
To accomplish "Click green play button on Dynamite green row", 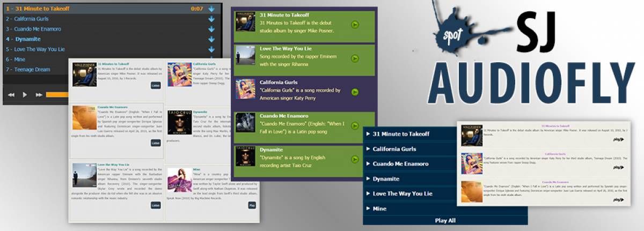I will pyautogui.click(x=355, y=159).
